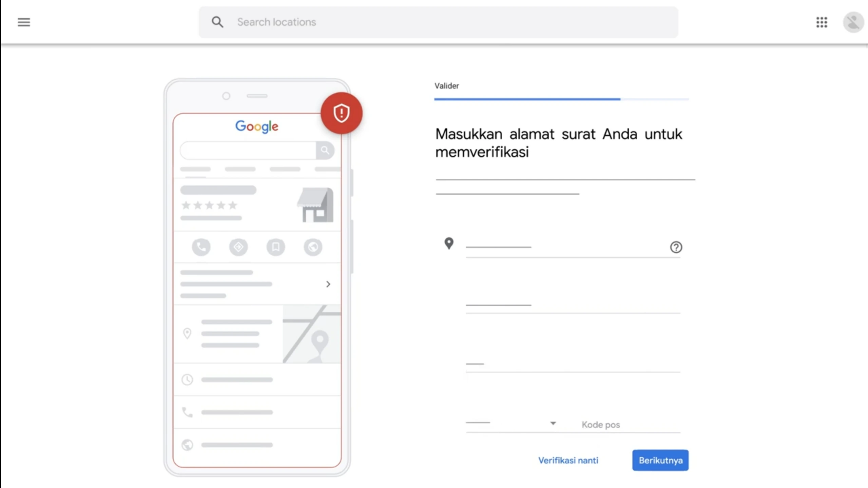Click the search icon inside the mockup search bar
Image resolution: width=868 pixels, height=488 pixels.
pos(325,150)
